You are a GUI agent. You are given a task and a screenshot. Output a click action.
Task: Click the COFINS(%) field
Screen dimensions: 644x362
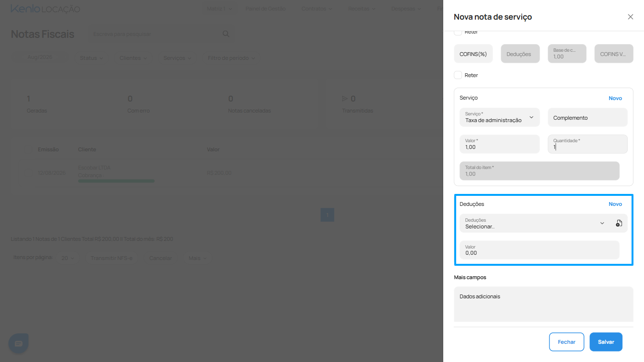point(473,54)
